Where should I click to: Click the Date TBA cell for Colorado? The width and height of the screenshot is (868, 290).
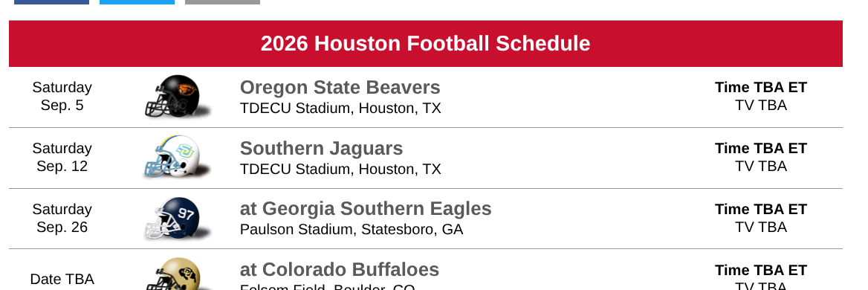[x=62, y=280]
